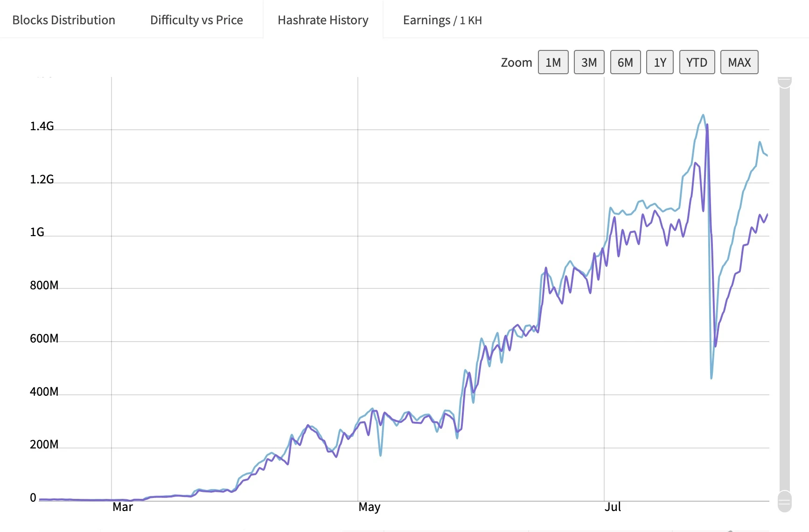The width and height of the screenshot is (809, 532).
Task: Switch to the Blocks Distribution tab
Action: click(63, 20)
